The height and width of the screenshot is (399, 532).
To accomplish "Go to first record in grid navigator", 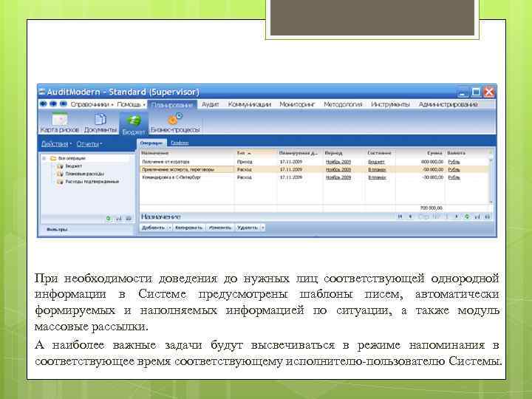I will click(400, 216).
